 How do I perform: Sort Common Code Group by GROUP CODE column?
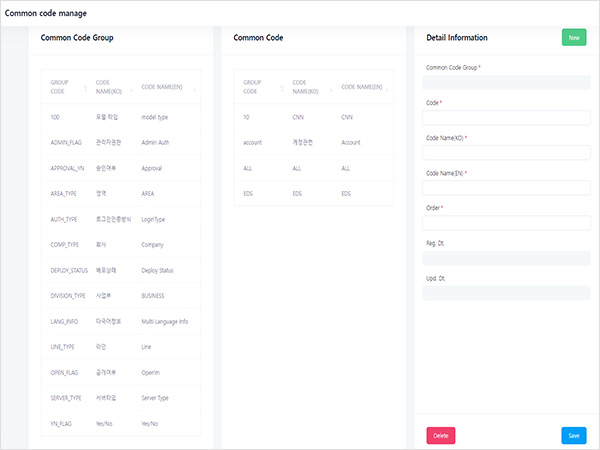point(60,86)
